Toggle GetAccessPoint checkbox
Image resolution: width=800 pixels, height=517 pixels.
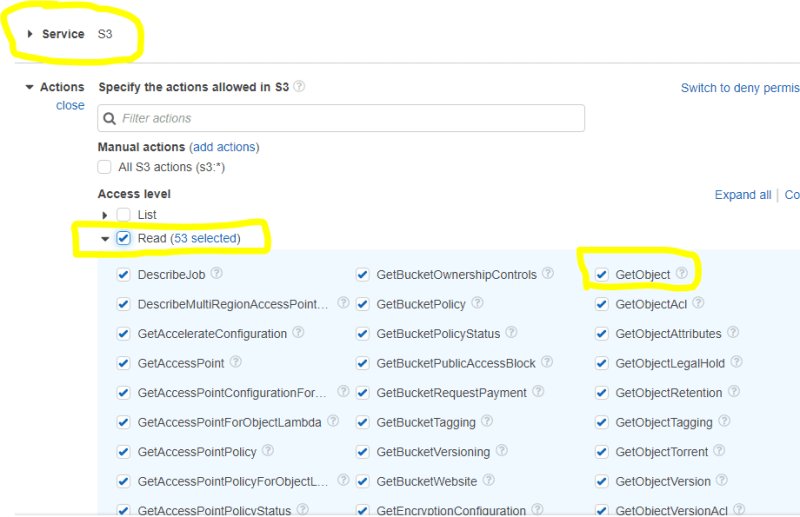[x=123, y=363]
